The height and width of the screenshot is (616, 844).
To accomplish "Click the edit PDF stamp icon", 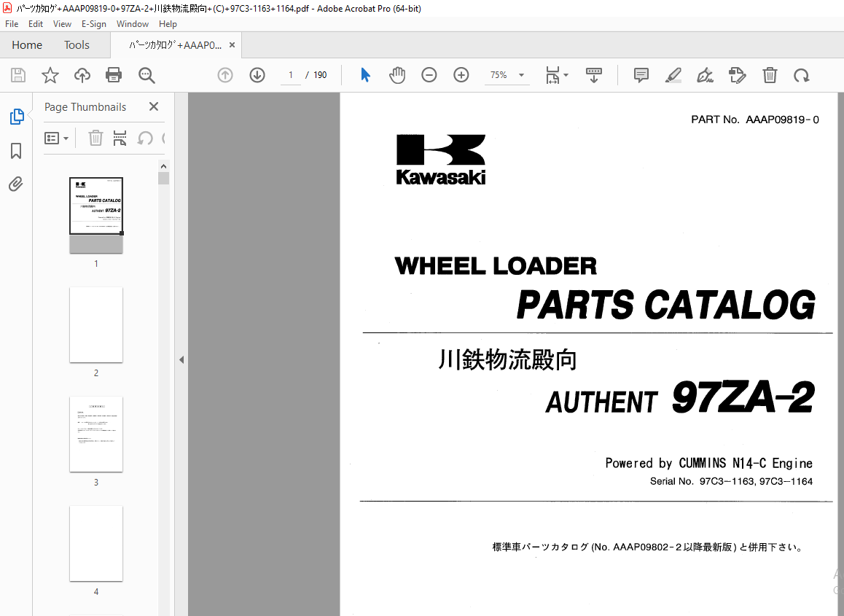I will [x=738, y=75].
